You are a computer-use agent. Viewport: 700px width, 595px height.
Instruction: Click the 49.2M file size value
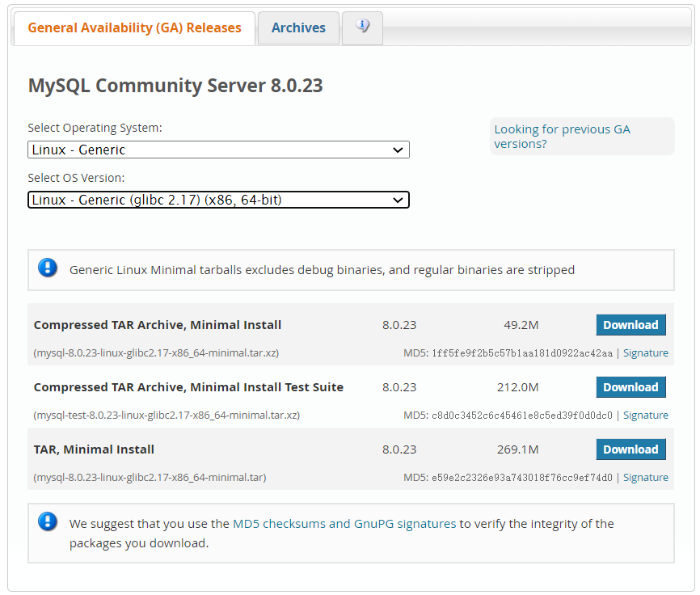(521, 325)
